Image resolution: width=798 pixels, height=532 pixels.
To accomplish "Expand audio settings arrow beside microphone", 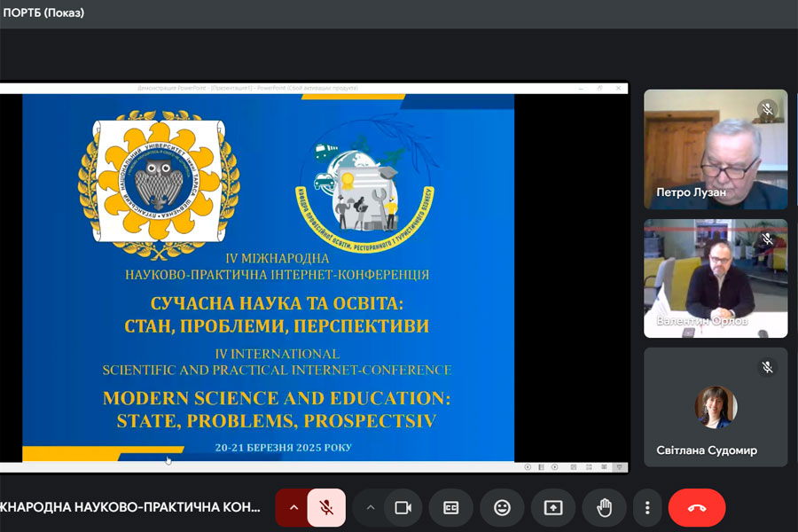I will point(293,507).
